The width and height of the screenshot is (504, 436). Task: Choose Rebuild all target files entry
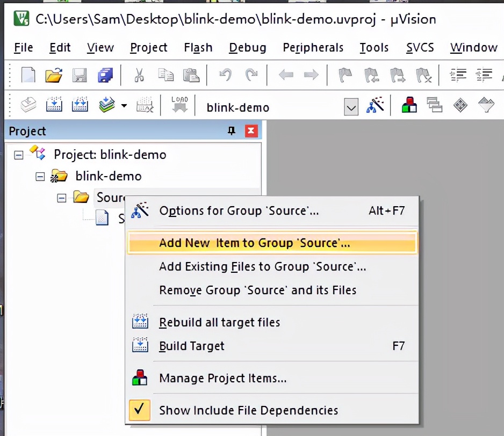coord(272,322)
